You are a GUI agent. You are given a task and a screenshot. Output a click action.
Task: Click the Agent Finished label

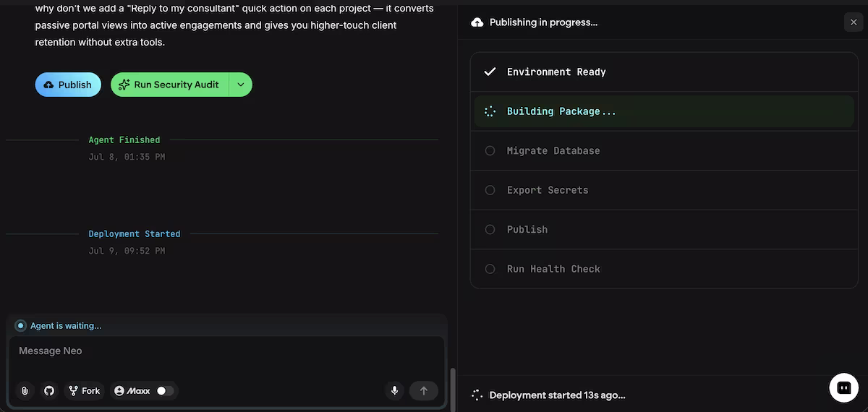coord(124,140)
